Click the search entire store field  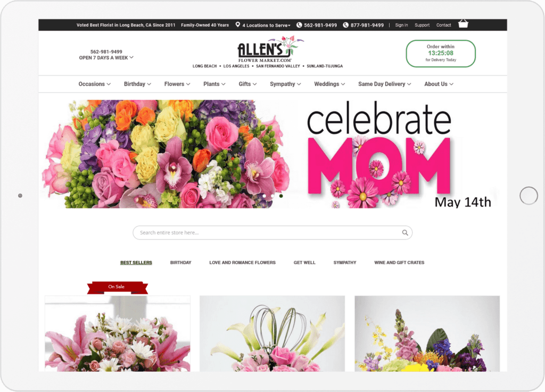(272, 232)
